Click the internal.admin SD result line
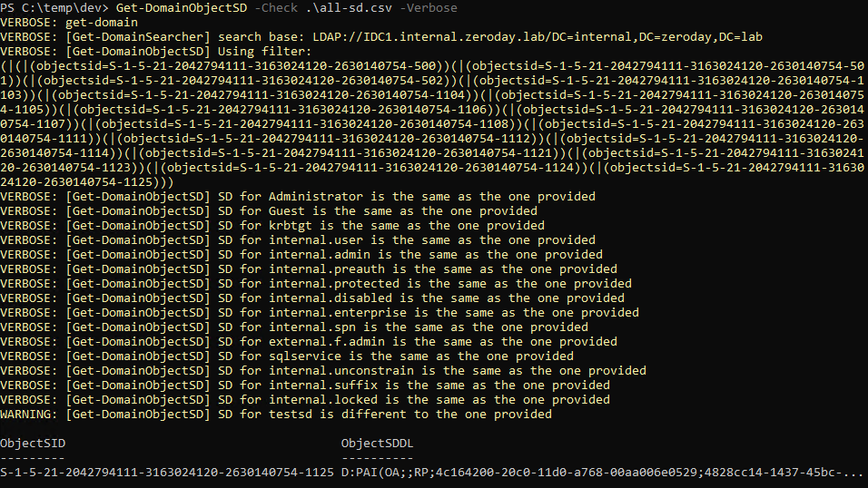 click(301, 255)
